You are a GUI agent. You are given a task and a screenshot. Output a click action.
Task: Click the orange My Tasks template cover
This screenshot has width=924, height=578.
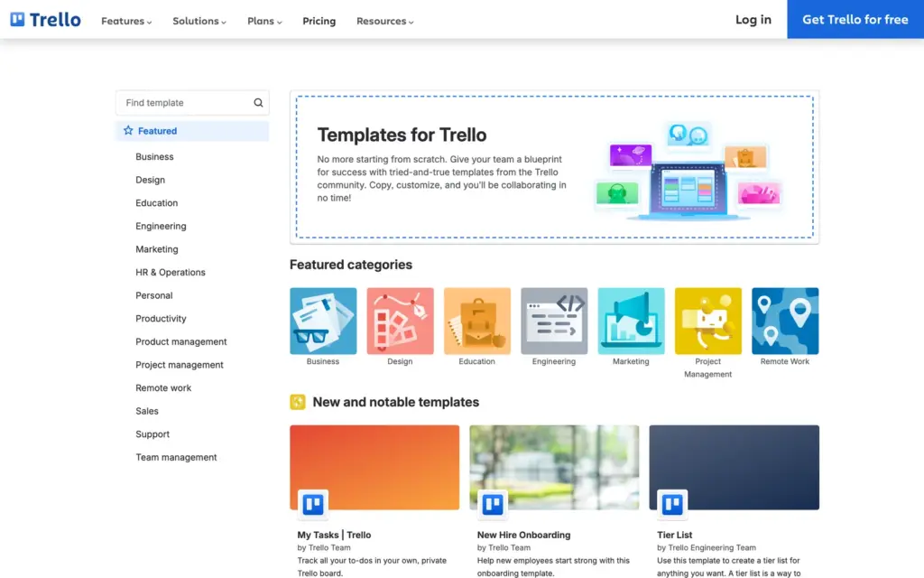374,467
